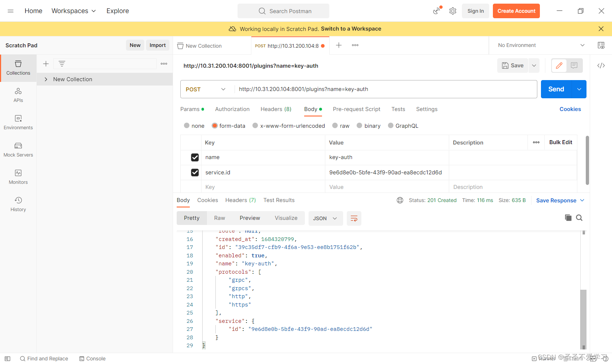Open tab options three-dots menu

(x=355, y=45)
